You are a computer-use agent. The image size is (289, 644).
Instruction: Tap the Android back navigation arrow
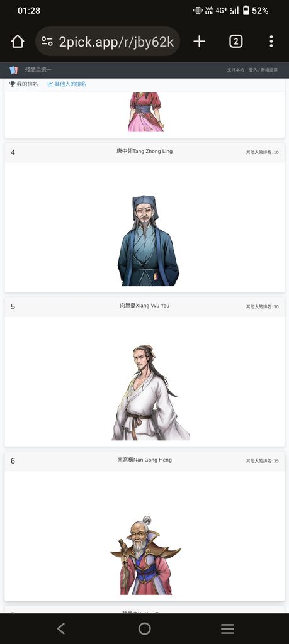click(61, 628)
